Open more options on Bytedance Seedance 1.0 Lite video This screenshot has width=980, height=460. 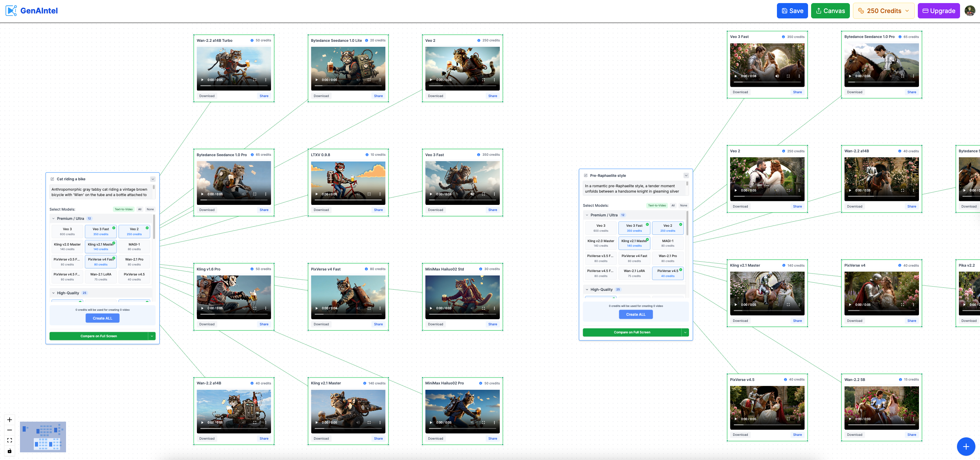pos(380,80)
